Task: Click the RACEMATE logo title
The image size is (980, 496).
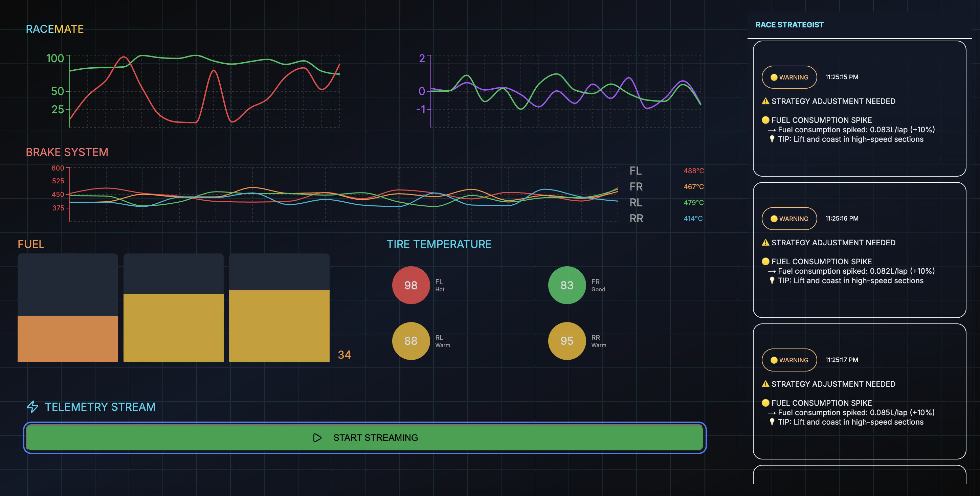Action: (55, 29)
